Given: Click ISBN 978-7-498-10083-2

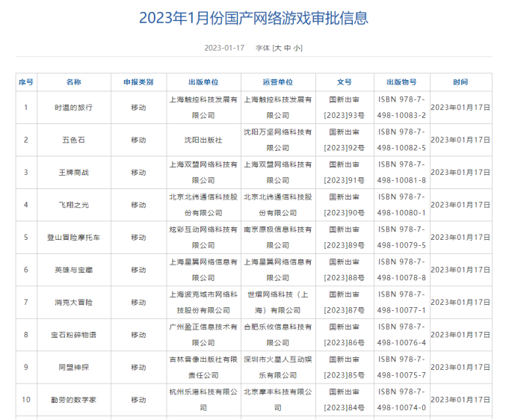Looking at the screenshot, I should click(401, 108).
